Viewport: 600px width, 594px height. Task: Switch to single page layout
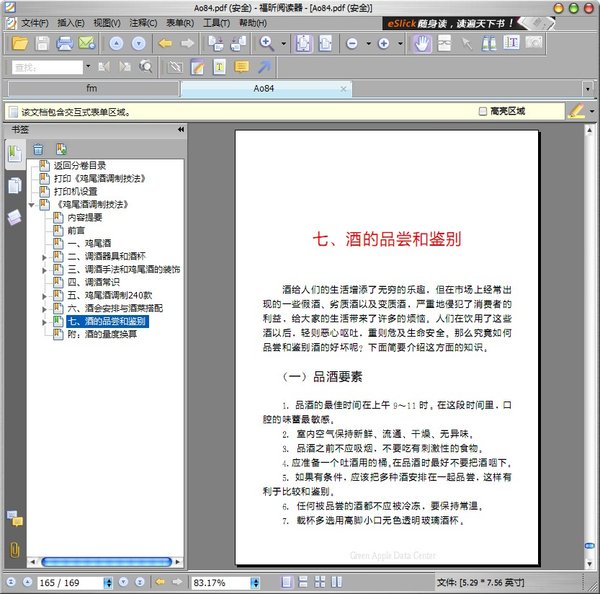(286, 582)
